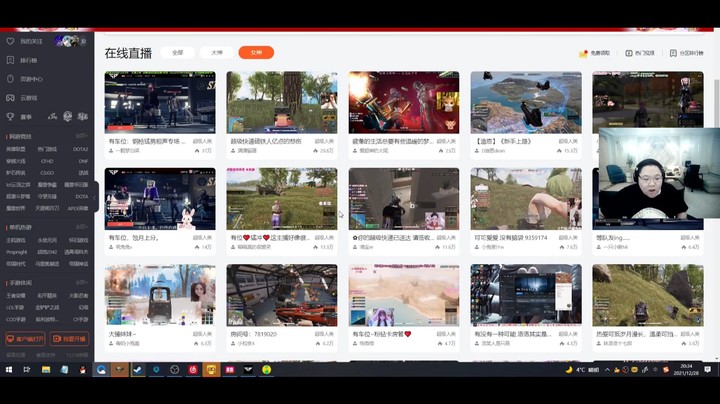Click the third tournament logo beside 赛事
Viewport: 720px width, 404px height.
[x=83, y=117]
